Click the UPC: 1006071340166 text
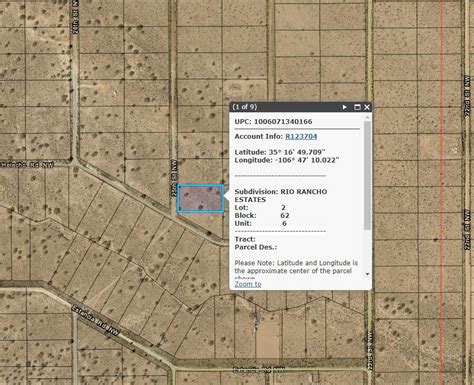 tap(273, 122)
